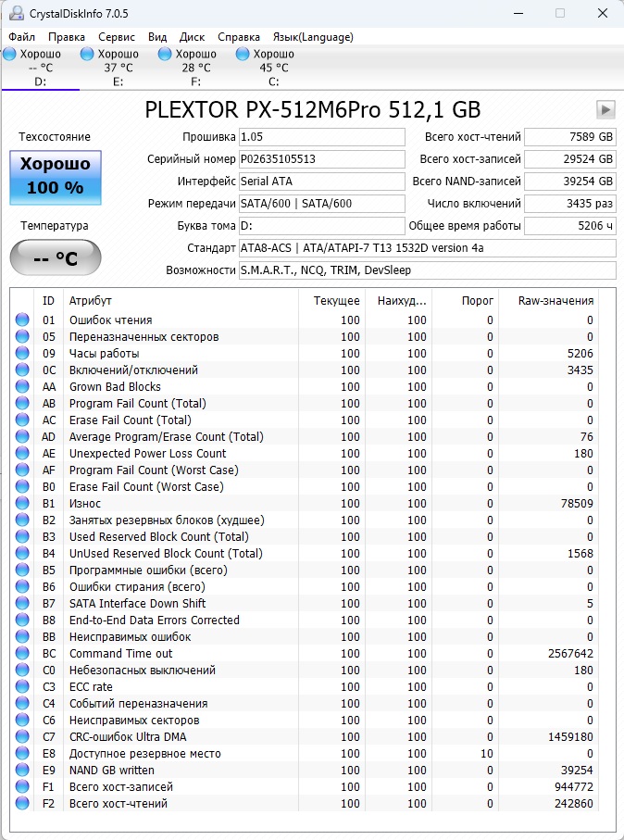624x840 pixels.
Task: Open the Вид menu
Action: tap(157, 37)
